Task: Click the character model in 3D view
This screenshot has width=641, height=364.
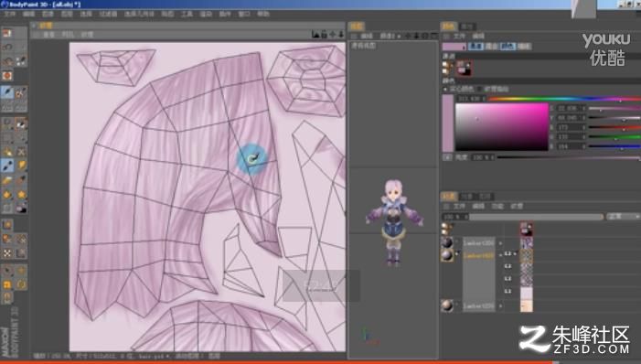Action: 394,223
